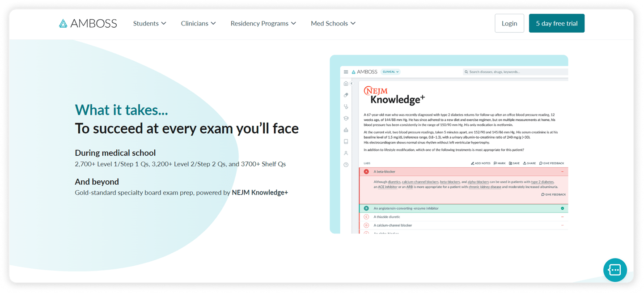644x293 pixels.
Task: Open the Students dropdown menu
Action: 149,23
